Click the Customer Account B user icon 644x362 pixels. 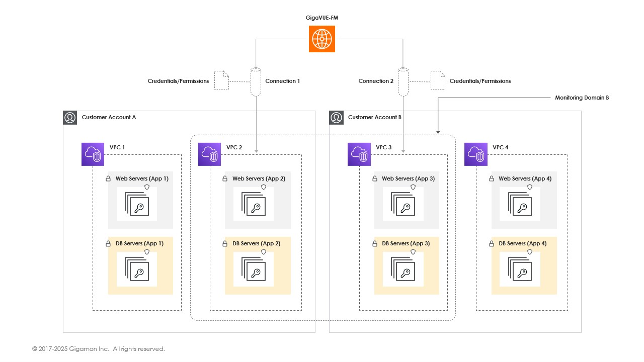tap(336, 117)
